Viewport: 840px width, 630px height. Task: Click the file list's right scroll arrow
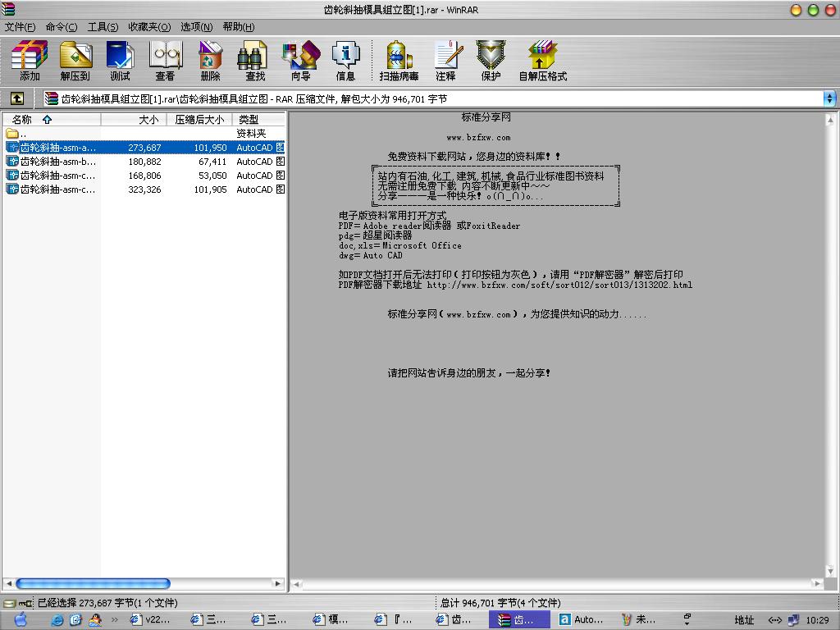[x=277, y=583]
